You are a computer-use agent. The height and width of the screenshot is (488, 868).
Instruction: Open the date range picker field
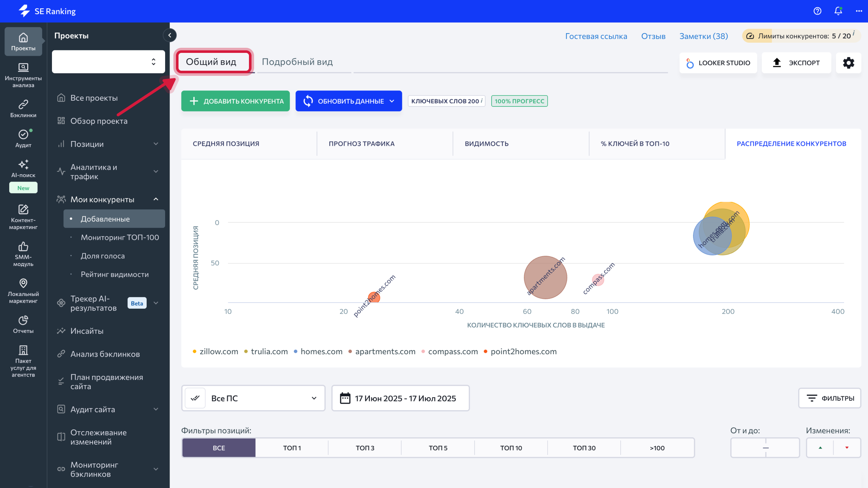click(400, 398)
